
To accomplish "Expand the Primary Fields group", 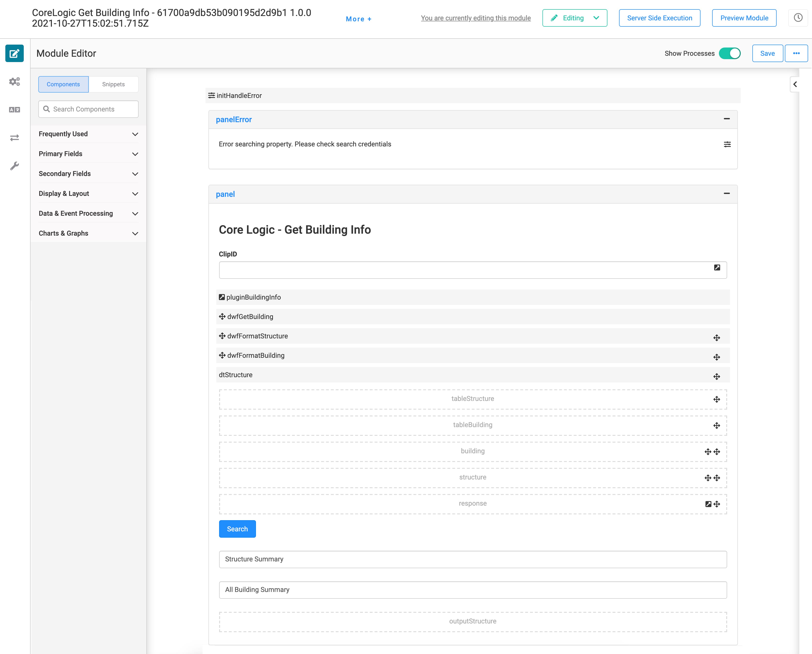I will [88, 154].
